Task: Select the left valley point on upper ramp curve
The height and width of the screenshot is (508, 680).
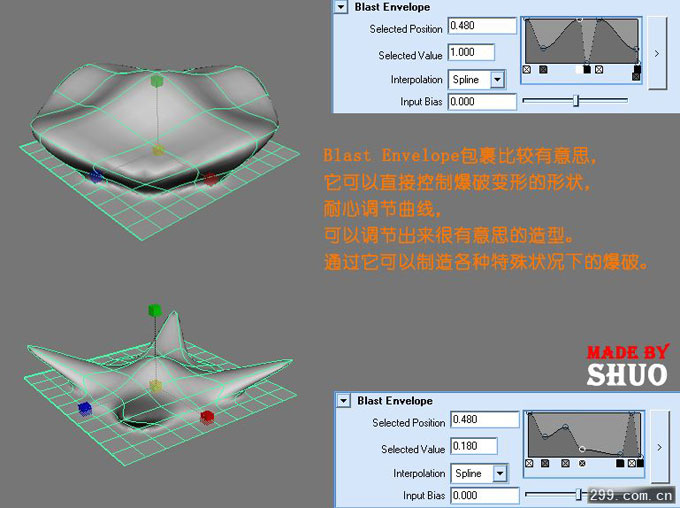Action: (x=543, y=48)
